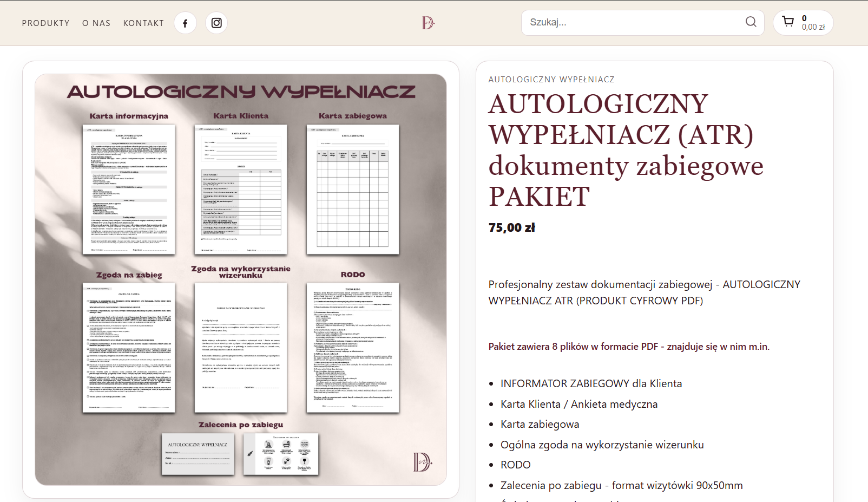The height and width of the screenshot is (502, 868).
Task: Click the 75,00 zł price text
Action: click(512, 228)
